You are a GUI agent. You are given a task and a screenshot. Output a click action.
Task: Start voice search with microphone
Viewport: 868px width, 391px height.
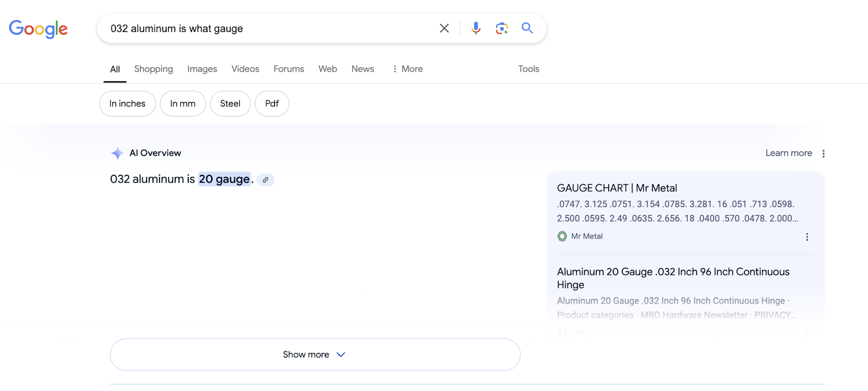(x=476, y=28)
